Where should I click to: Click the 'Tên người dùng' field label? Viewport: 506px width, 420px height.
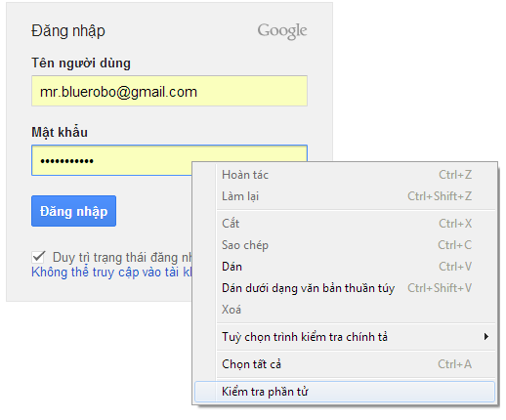pyautogui.click(x=81, y=63)
